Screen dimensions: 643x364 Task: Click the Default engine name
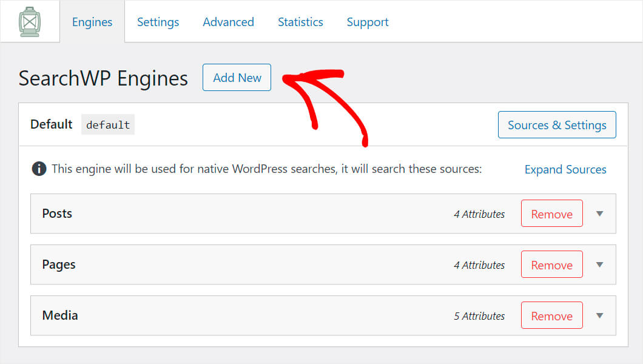coord(52,124)
